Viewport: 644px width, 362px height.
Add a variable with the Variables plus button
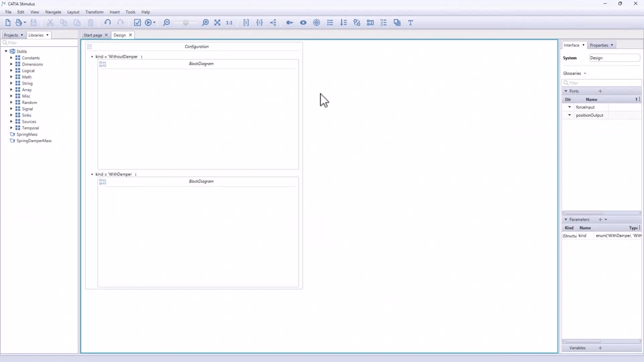600,348
